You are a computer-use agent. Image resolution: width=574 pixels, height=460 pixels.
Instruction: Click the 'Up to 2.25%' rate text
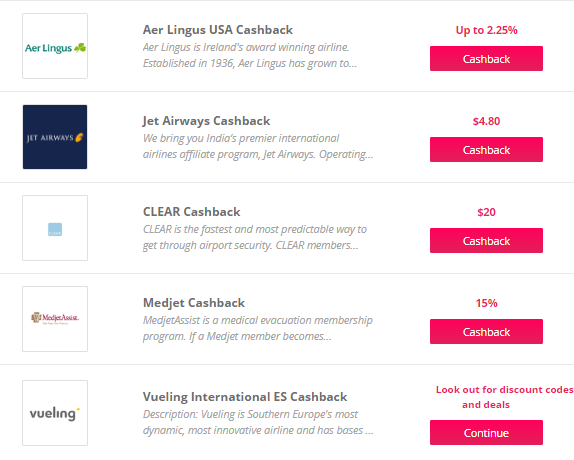[x=486, y=30]
